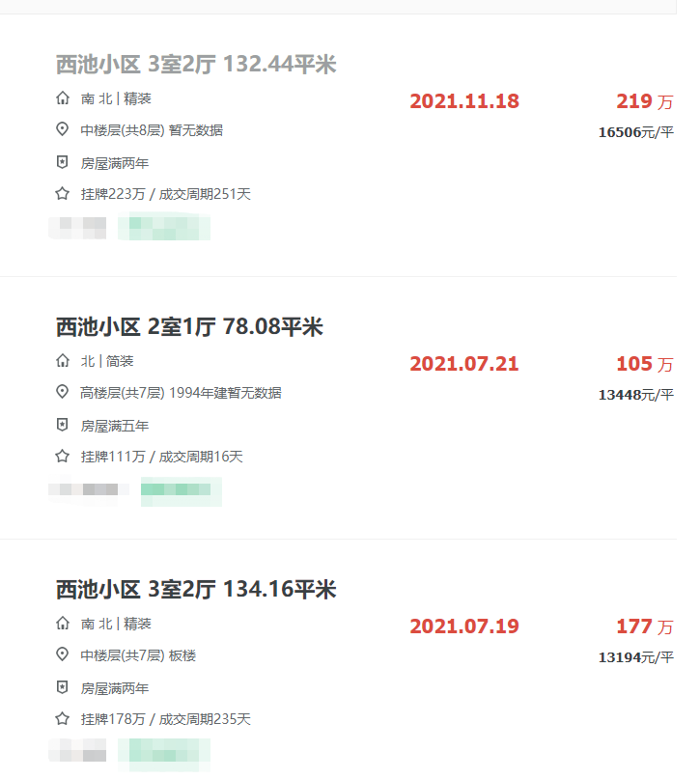Open listing 西池小区 3室2厅 132.44平米
The width and height of the screenshot is (700, 779).
tap(196, 65)
